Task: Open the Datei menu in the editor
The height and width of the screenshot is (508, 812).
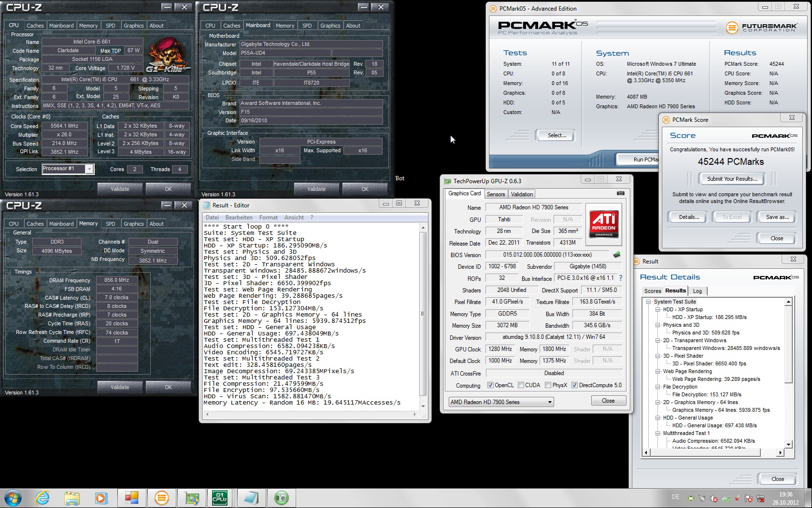Action: pos(212,218)
